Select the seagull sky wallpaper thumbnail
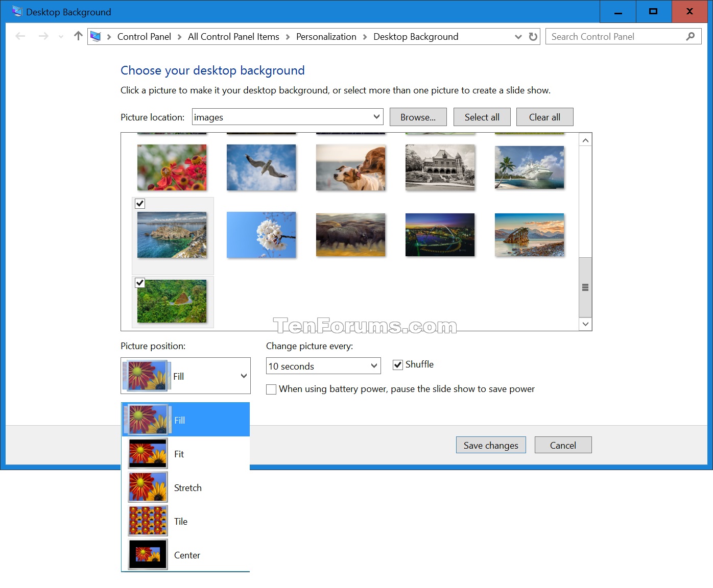Image resolution: width=713 pixels, height=588 pixels. tap(261, 167)
